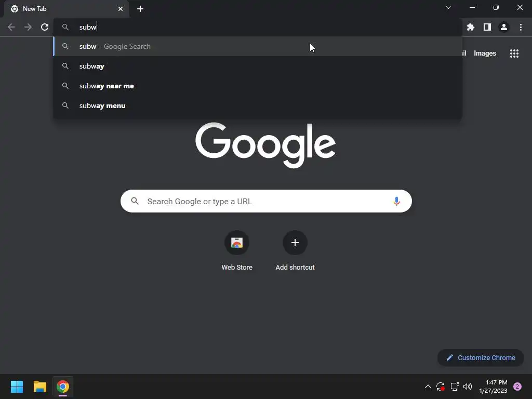Toggle the side panel icon
This screenshot has width=532, height=399.
[x=487, y=27]
